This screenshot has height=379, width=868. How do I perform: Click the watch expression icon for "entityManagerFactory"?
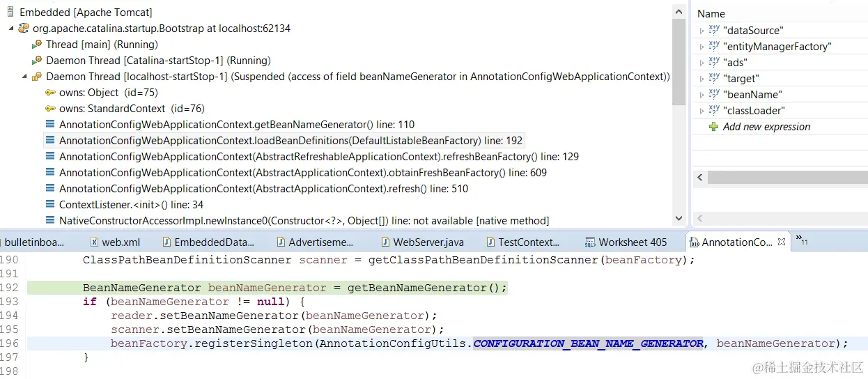[714, 47]
